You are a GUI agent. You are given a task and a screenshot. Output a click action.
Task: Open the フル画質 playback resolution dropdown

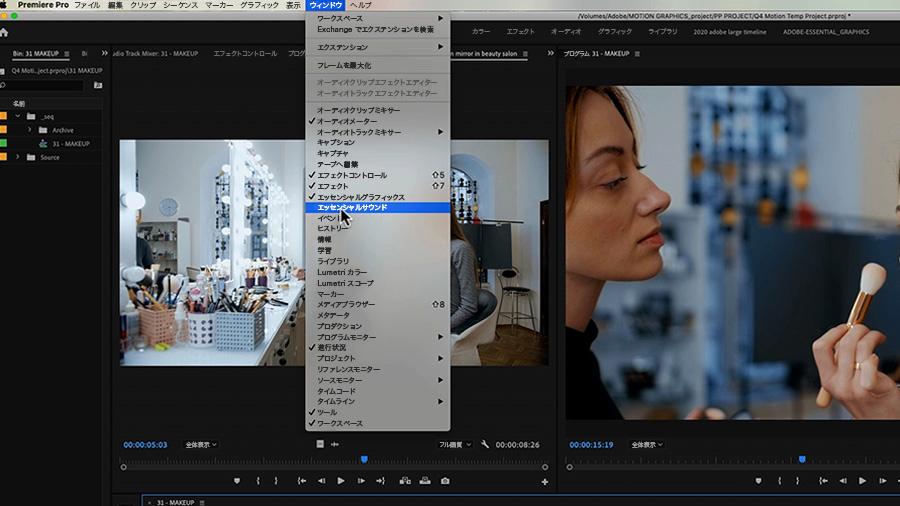tap(455, 445)
